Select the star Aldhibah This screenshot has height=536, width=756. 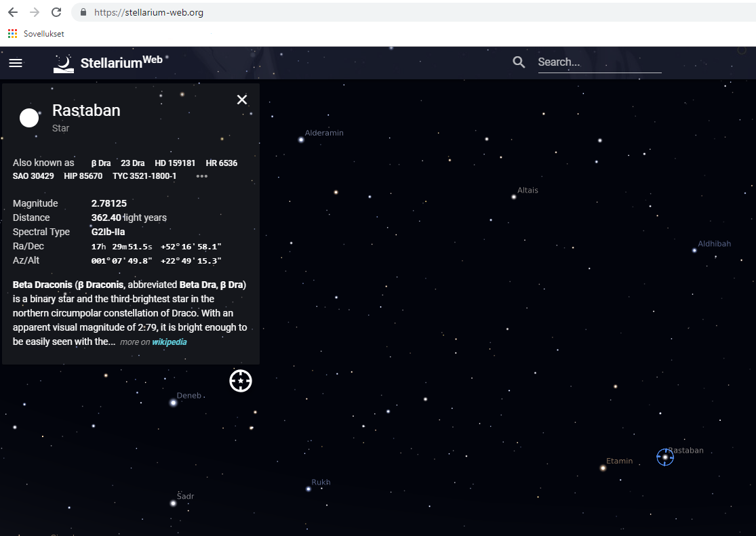tap(694, 250)
